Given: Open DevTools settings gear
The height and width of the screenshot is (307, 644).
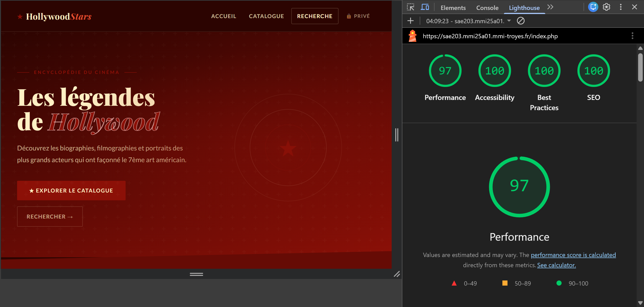Looking at the screenshot, I should [606, 7].
